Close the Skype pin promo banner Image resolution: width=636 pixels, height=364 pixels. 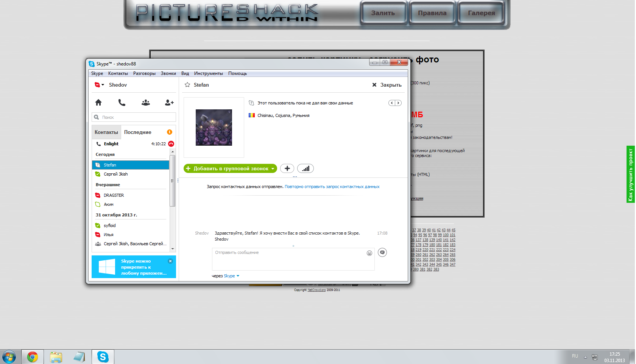(x=170, y=261)
